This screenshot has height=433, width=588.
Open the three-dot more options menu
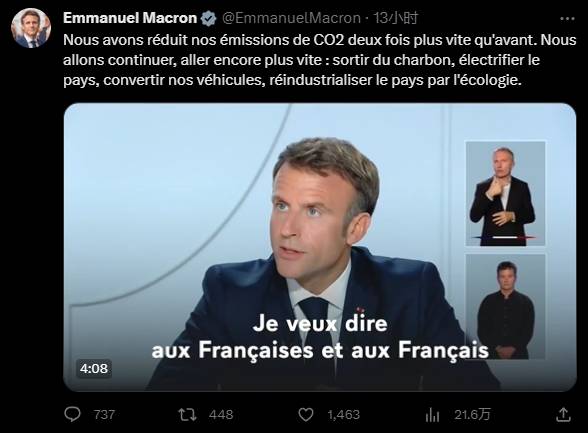(x=567, y=18)
